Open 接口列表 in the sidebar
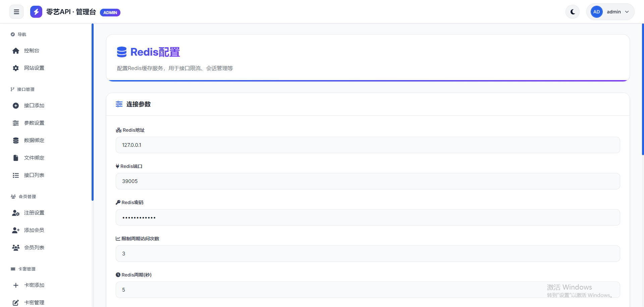Screen dimensions: 644x307 tap(34, 175)
